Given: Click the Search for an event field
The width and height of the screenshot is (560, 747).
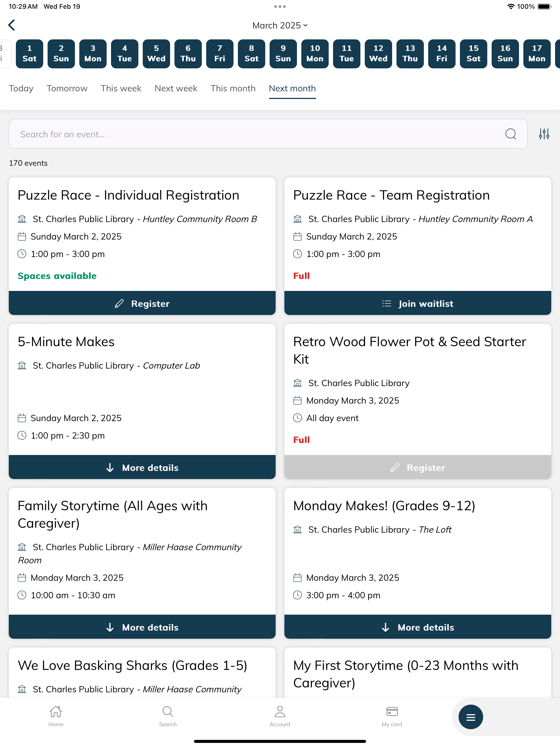Looking at the screenshot, I should pyautogui.click(x=268, y=134).
